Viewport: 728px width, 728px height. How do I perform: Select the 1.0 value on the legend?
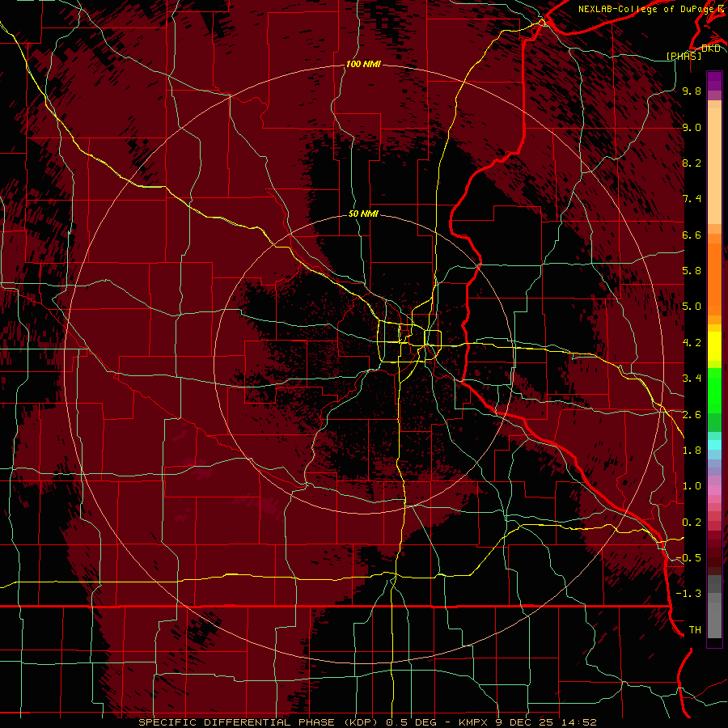coord(692,486)
